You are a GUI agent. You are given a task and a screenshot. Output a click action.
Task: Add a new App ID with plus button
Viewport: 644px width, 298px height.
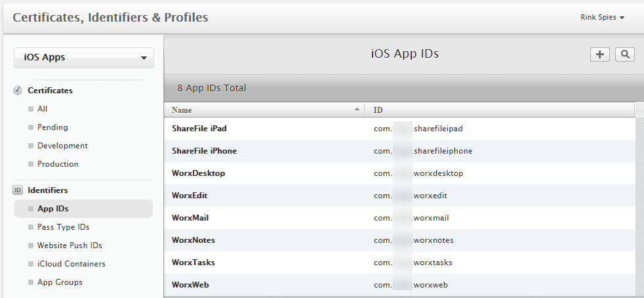click(599, 54)
